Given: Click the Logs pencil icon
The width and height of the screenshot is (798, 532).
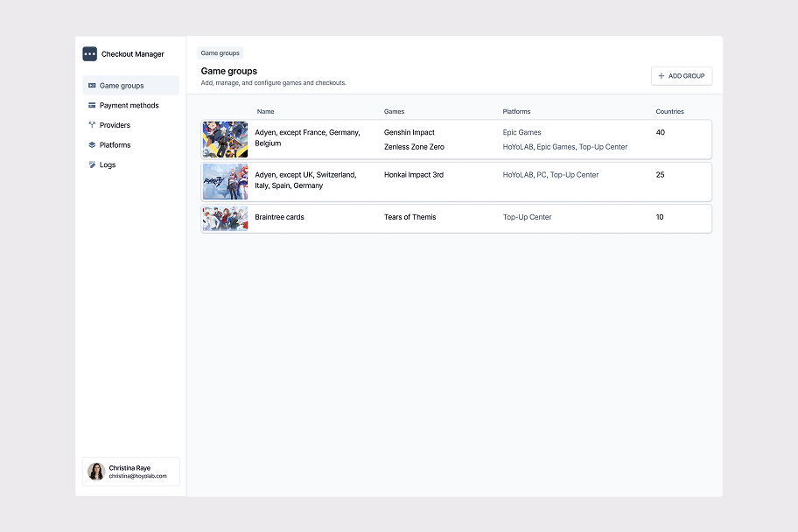Looking at the screenshot, I should coord(91,164).
